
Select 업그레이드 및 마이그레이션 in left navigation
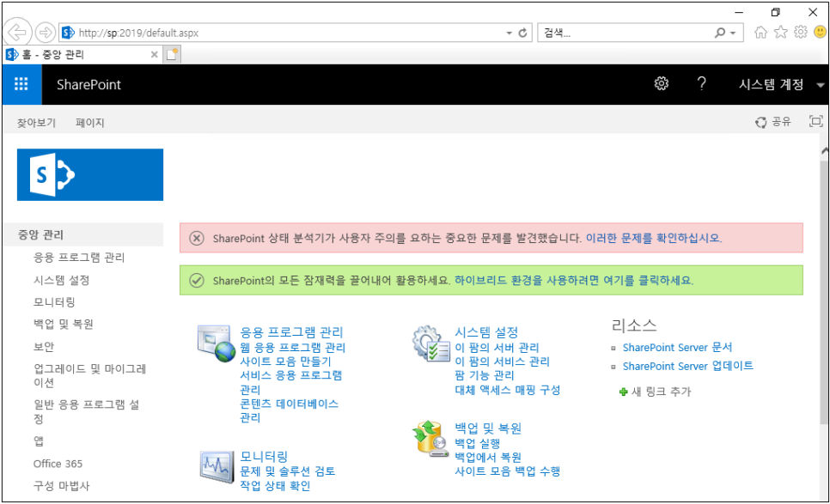click(90, 375)
